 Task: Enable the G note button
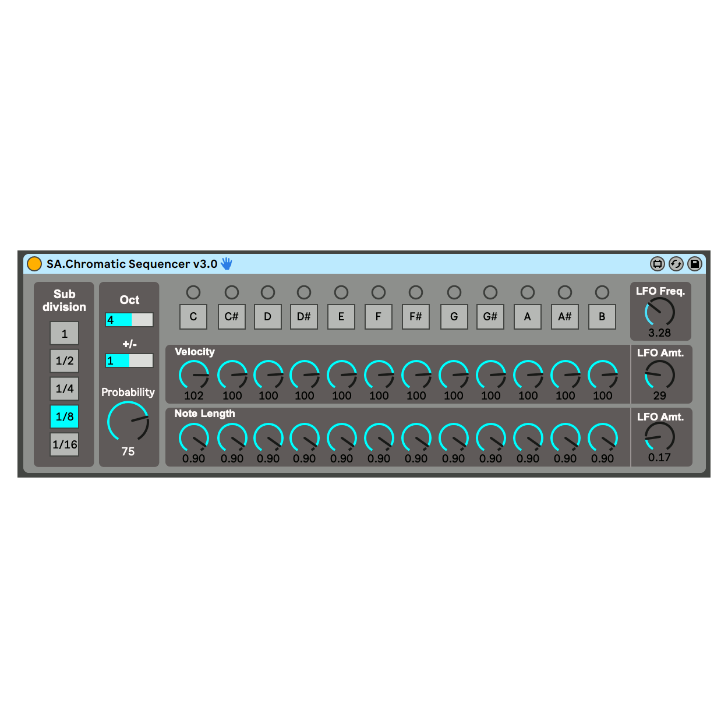[x=454, y=317]
